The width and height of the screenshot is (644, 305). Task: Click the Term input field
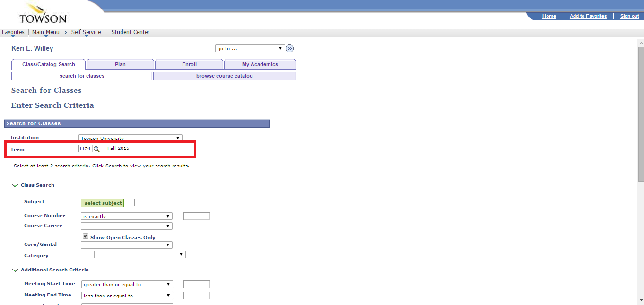pyautogui.click(x=84, y=148)
